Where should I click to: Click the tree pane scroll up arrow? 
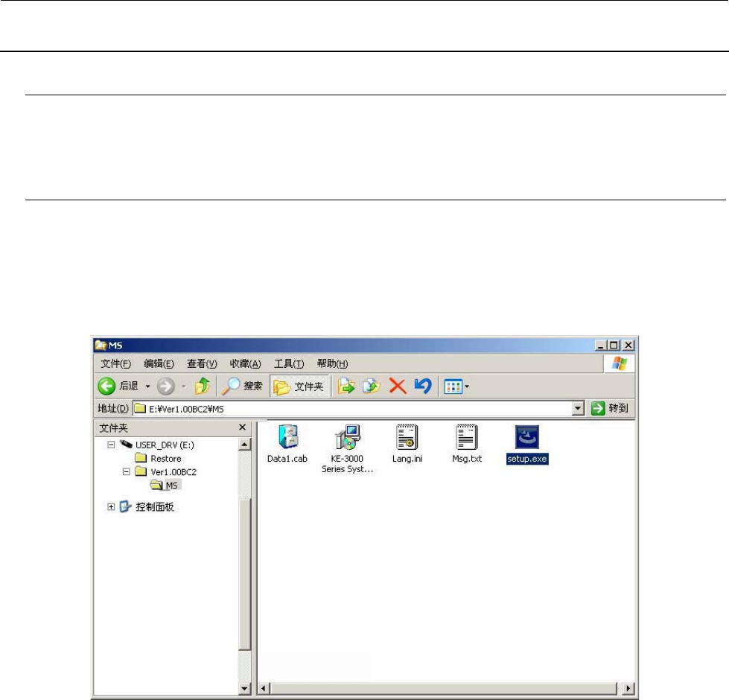(244, 445)
